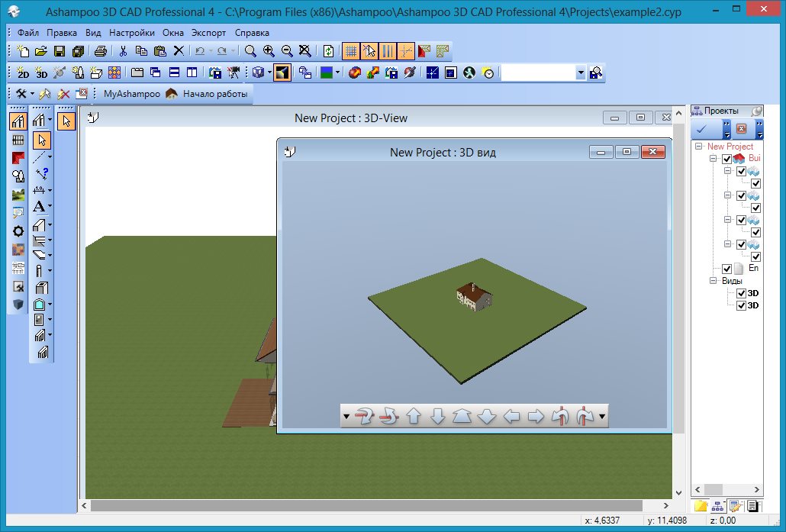Image resolution: width=786 pixels, height=532 pixels.
Task: Click the red X button in the Проекты panel
Action: [742, 129]
